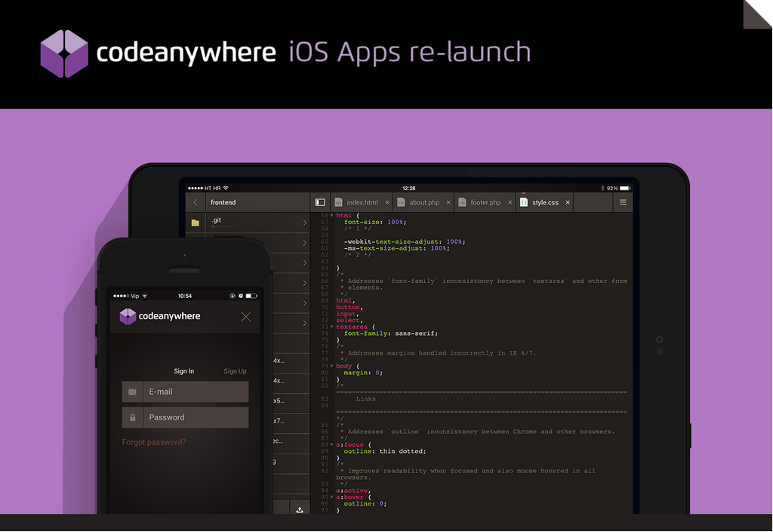Click the footer.php file icon in its tab

click(x=462, y=202)
